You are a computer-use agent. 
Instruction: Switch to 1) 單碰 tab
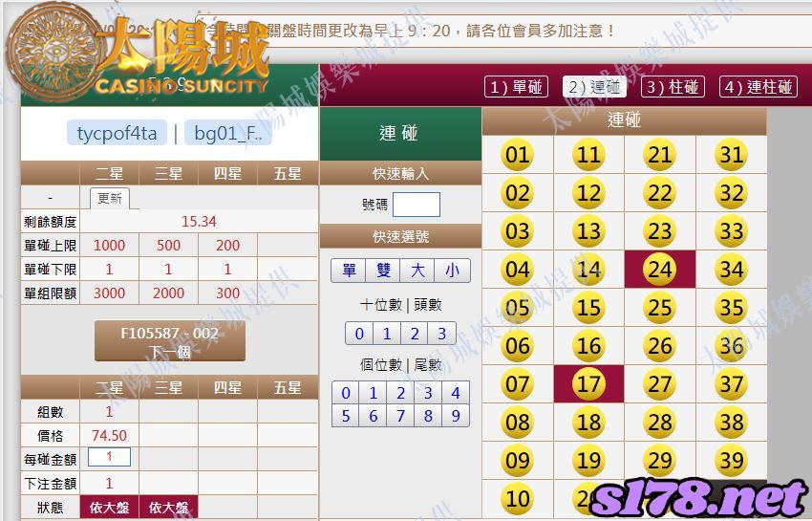coord(516,87)
